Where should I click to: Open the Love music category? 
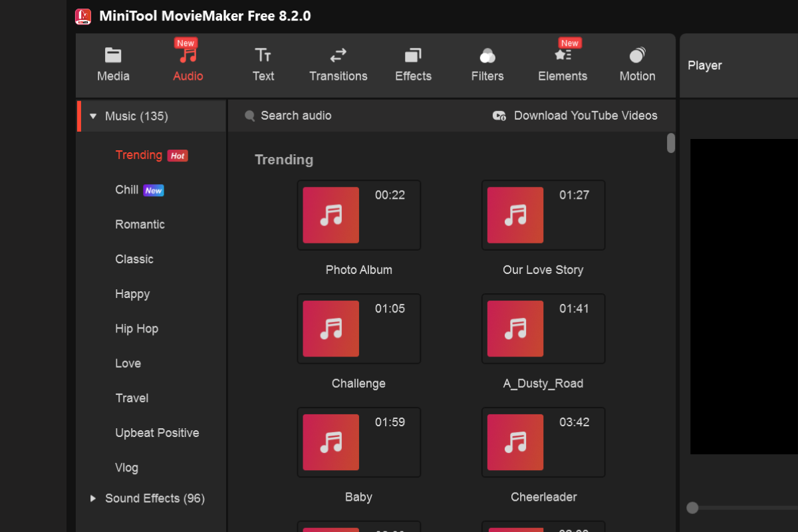[128, 363]
